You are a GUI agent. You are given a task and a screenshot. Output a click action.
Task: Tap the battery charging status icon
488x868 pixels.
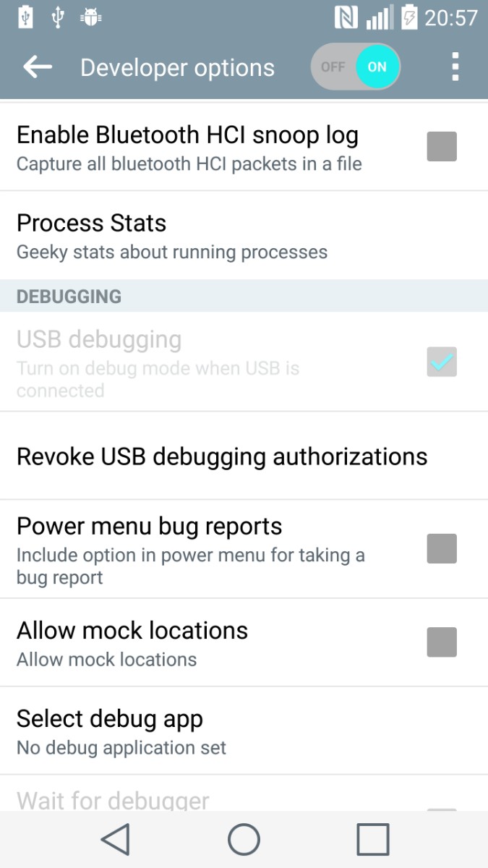click(x=409, y=17)
